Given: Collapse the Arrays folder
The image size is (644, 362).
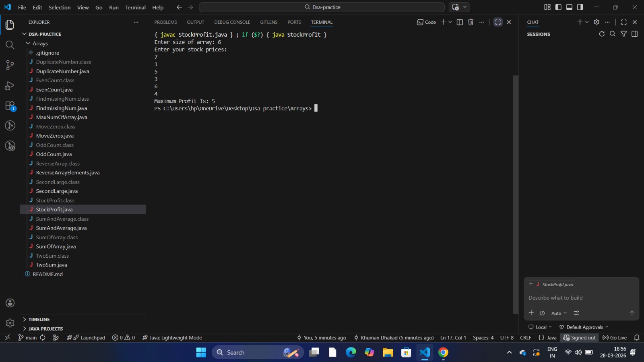Looking at the screenshot, I should pyautogui.click(x=40, y=43).
